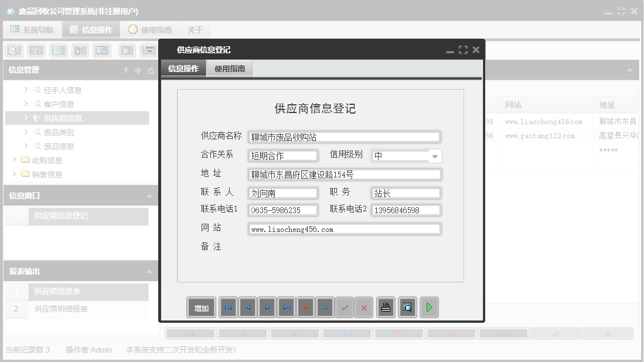644x362 pixels.
Task: Edit the current record
Action: tap(325, 307)
